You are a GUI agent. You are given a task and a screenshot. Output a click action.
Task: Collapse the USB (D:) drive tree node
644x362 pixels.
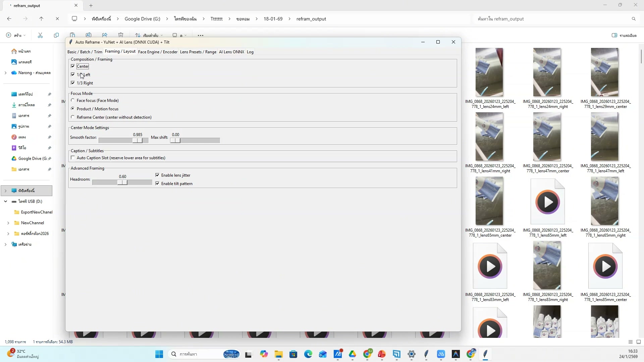pyautogui.click(x=6, y=201)
